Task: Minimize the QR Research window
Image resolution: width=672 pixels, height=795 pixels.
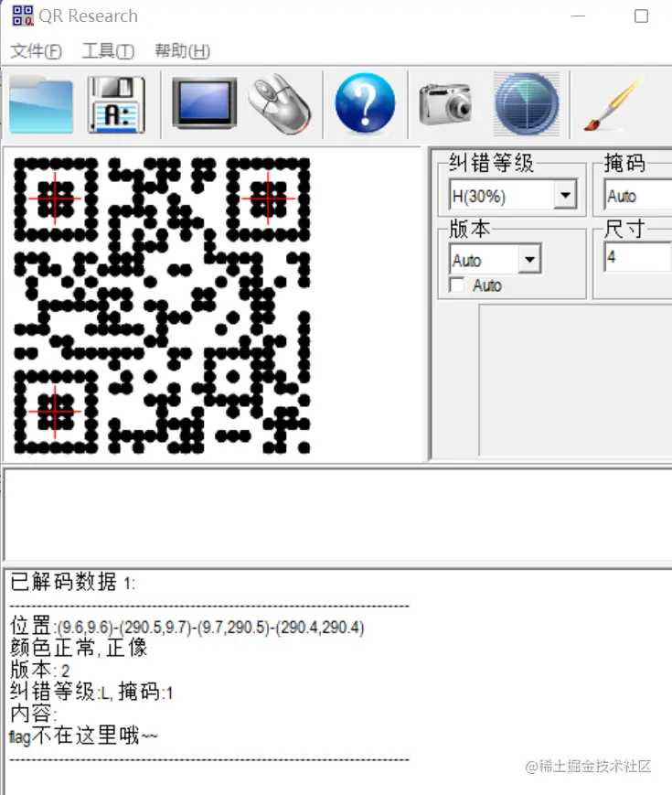Action: [578, 16]
